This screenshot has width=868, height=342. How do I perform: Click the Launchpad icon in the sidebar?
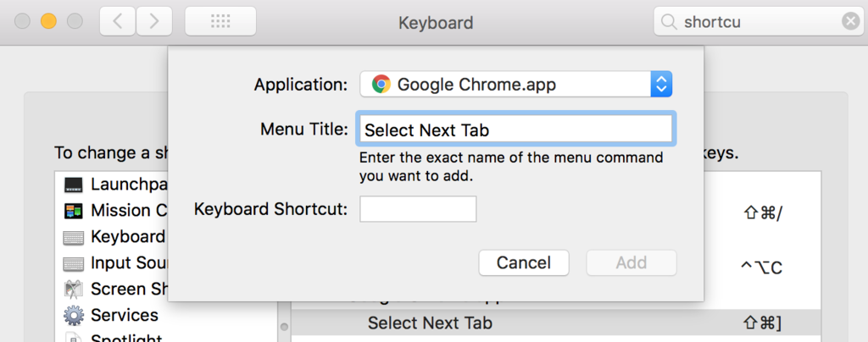pyautogui.click(x=73, y=184)
